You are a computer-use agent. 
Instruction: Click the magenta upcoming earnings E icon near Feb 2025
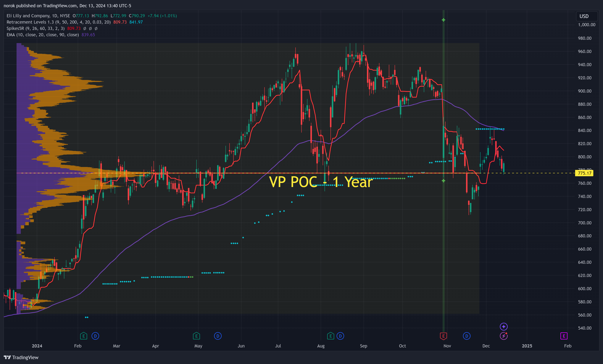[x=564, y=336]
